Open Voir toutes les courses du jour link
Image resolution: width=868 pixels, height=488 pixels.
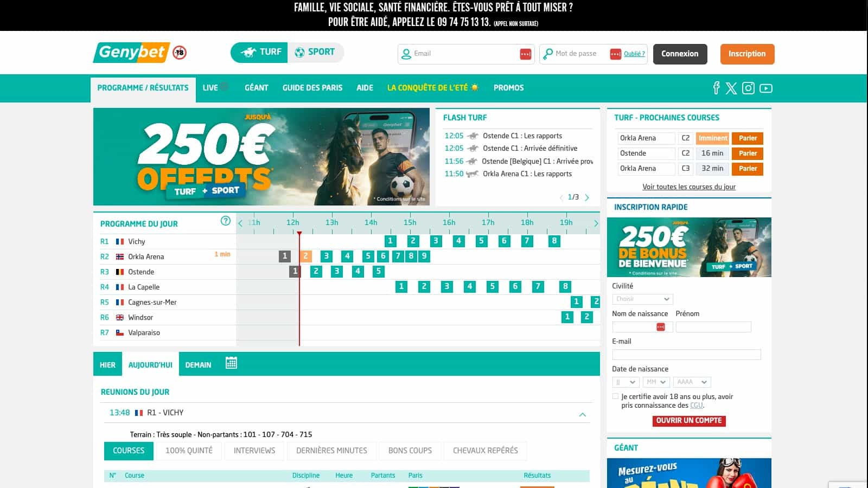tap(689, 187)
